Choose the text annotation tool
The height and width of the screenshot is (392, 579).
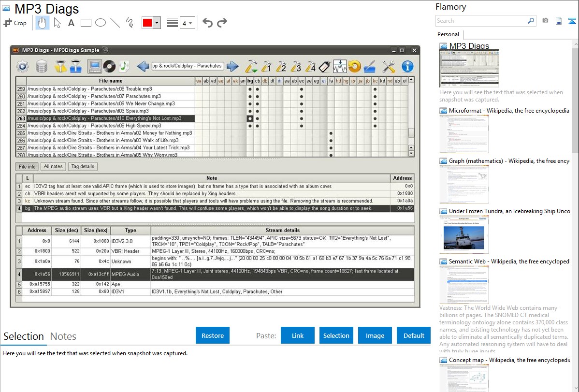click(x=71, y=23)
